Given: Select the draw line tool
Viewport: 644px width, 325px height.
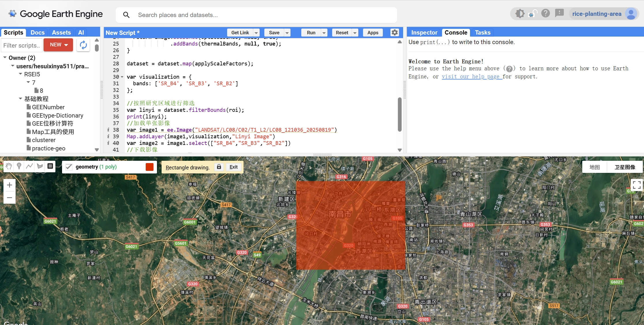Looking at the screenshot, I should [29, 166].
